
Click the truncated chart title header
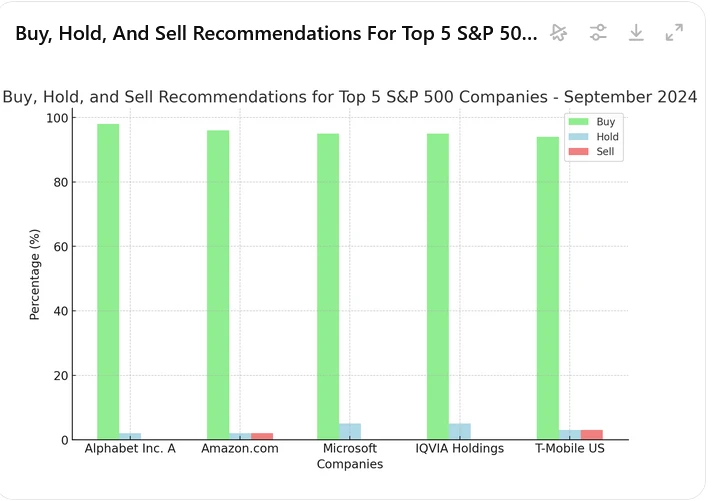(276, 33)
